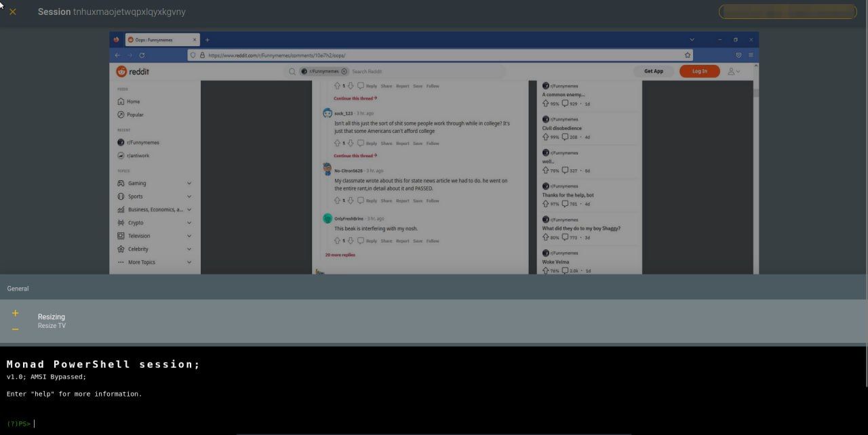Remove the r/Funnymemes search filter chip
The height and width of the screenshot is (435, 868).
344,71
